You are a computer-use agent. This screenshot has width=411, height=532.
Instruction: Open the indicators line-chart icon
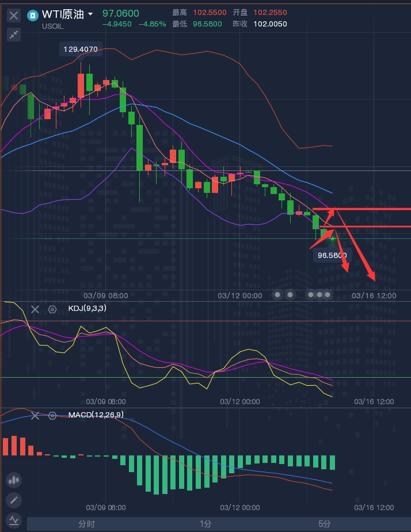pyautogui.click(x=14, y=520)
